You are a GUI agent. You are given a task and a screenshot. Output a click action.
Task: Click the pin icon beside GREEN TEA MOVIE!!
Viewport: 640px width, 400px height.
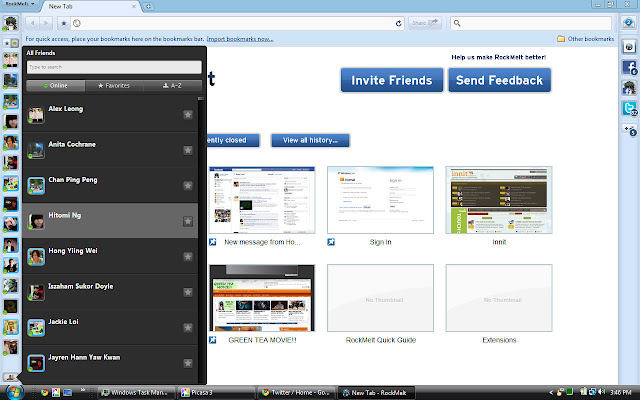coord(213,340)
